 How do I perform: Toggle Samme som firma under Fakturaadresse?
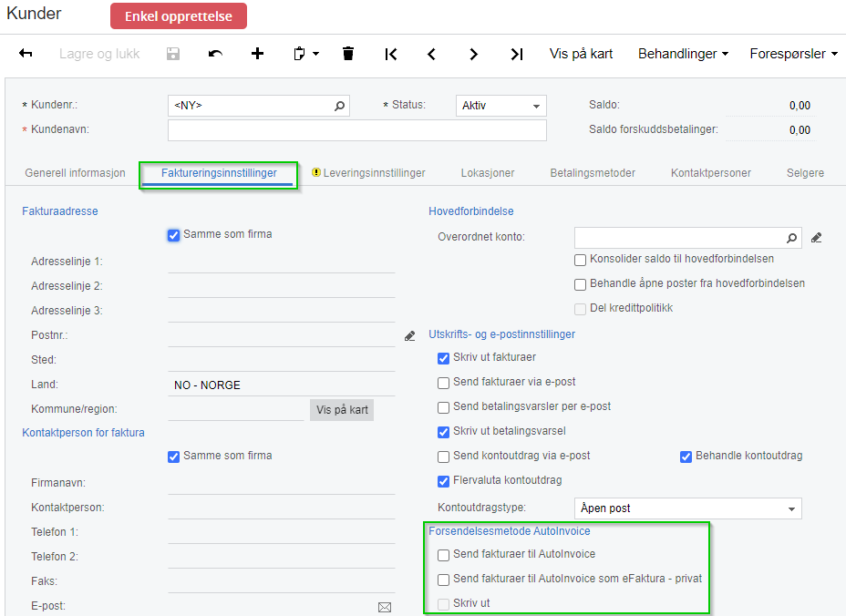click(173, 235)
